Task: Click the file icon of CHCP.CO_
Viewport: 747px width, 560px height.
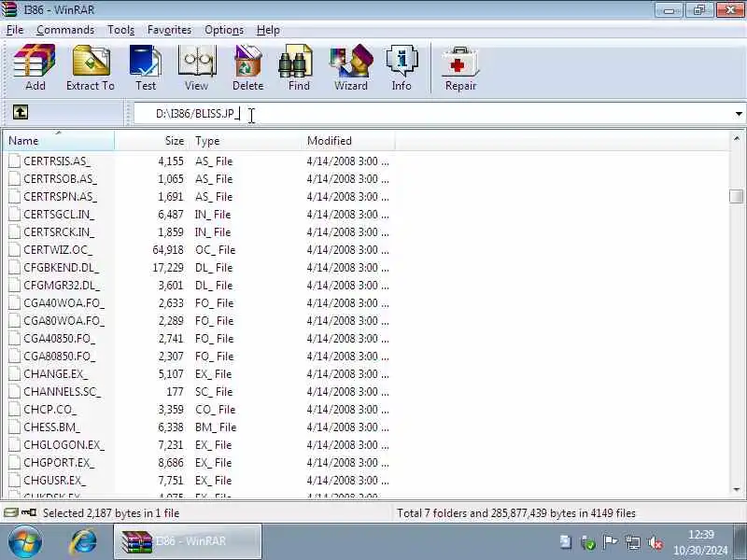Action: 15,410
